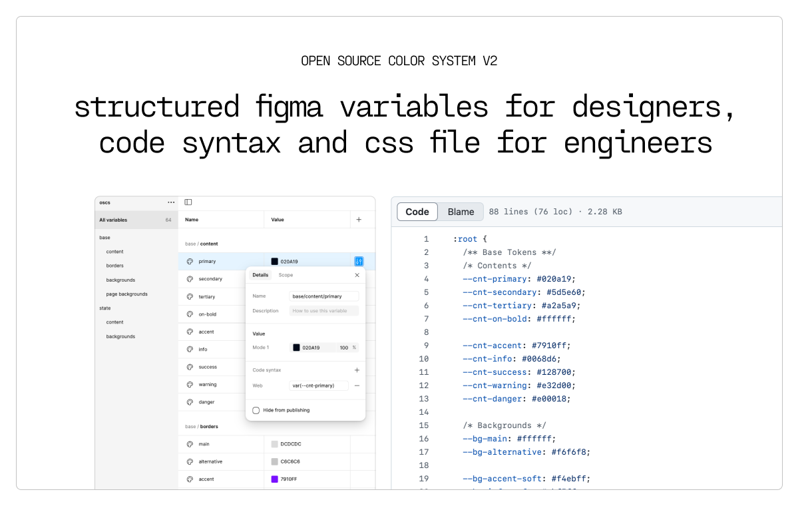Click the color type icon for danger
Screen dimensions: 812x506
(x=190, y=402)
